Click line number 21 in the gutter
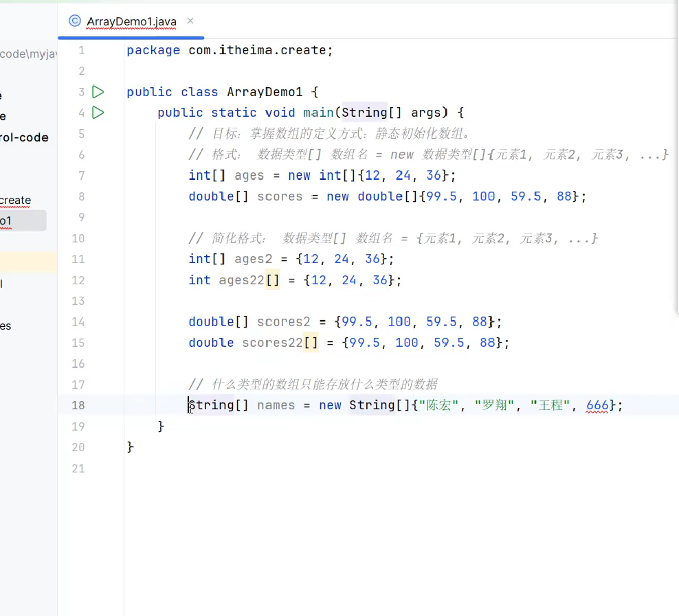Viewport: 679px width, 616px height. coord(78,468)
